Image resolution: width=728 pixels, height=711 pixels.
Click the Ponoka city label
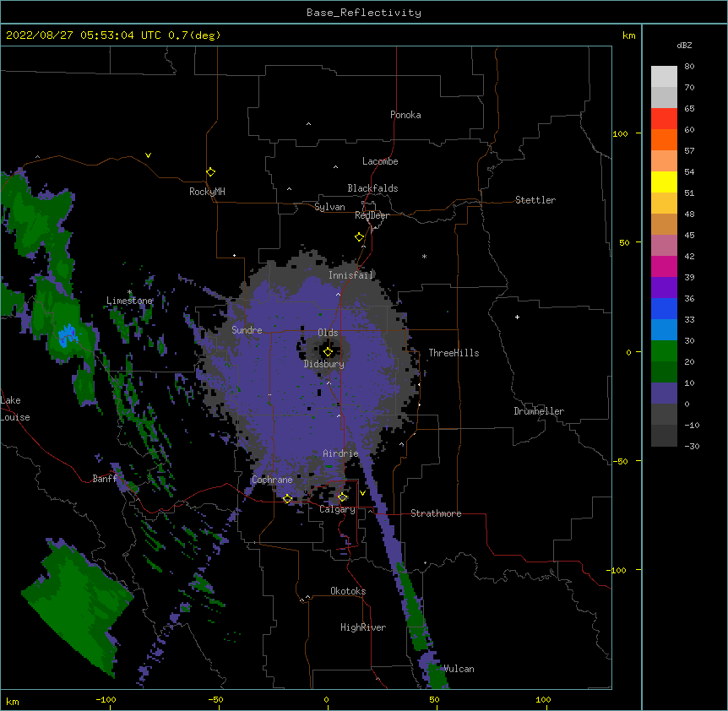coord(405,115)
